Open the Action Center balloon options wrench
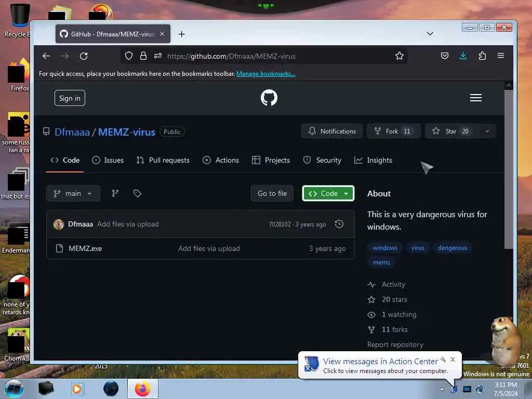Image resolution: width=532 pixels, height=399 pixels. (443, 360)
